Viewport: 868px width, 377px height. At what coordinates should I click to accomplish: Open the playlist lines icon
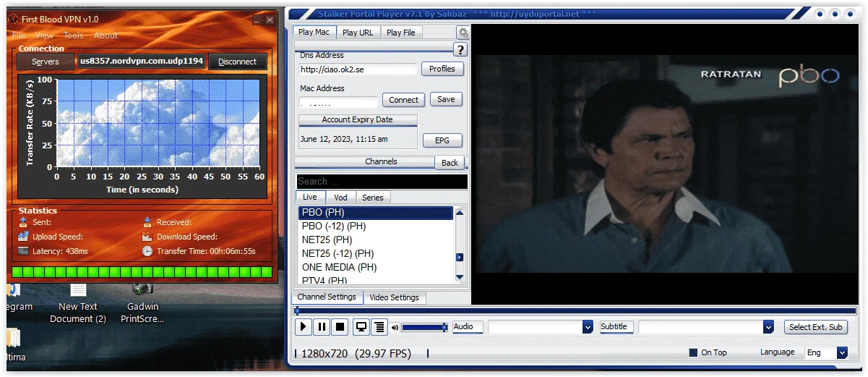pyautogui.click(x=379, y=327)
